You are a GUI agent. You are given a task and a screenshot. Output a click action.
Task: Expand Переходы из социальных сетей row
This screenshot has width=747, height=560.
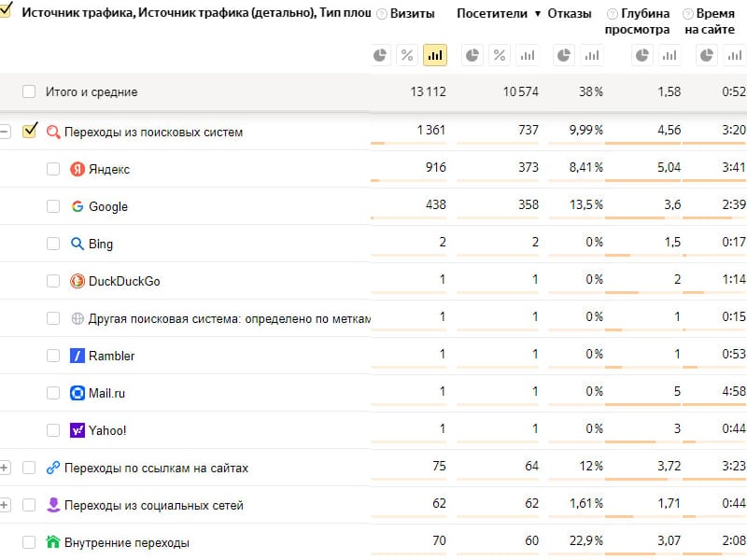pyautogui.click(x=5, y=505)
